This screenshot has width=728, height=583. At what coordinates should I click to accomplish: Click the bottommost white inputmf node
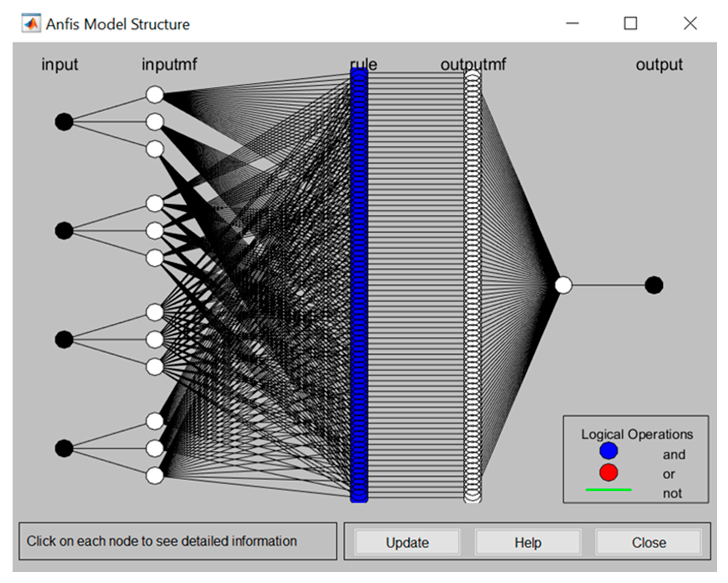(155, 476)
